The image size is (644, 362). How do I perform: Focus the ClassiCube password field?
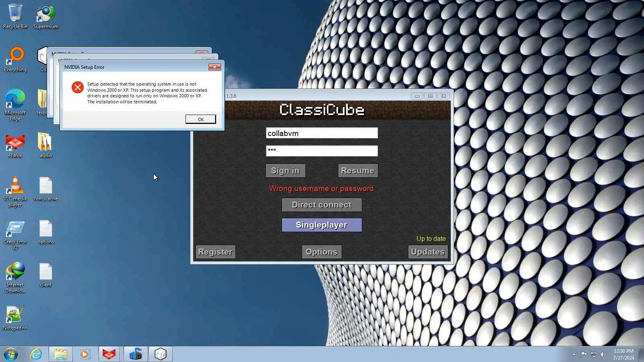(322, 151)
